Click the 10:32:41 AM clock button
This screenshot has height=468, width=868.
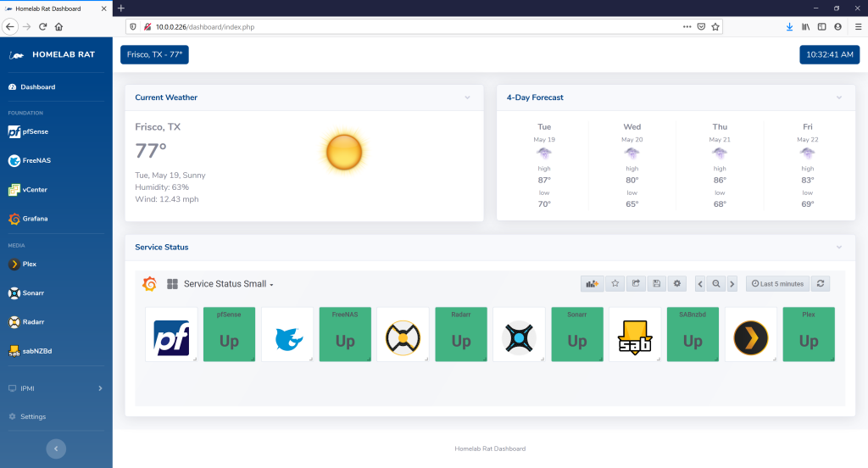click(829, 55)
